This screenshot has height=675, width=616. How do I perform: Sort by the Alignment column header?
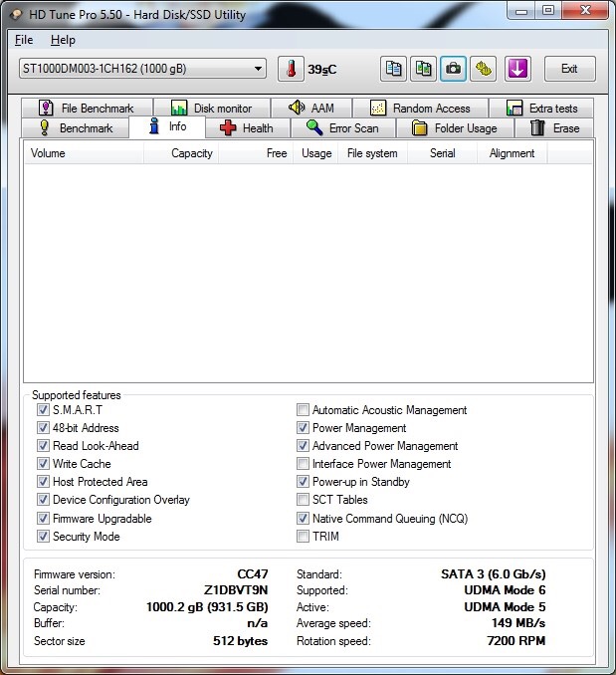512,153
